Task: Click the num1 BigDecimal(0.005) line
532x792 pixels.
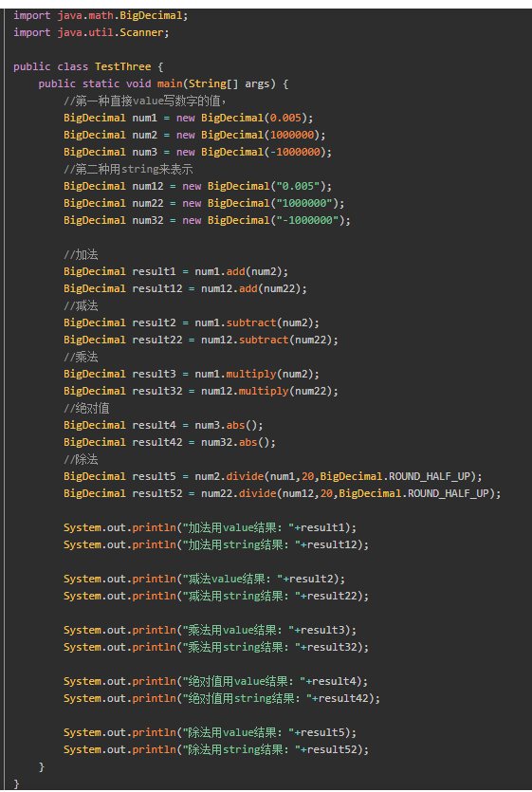Action: coord(189,119)
